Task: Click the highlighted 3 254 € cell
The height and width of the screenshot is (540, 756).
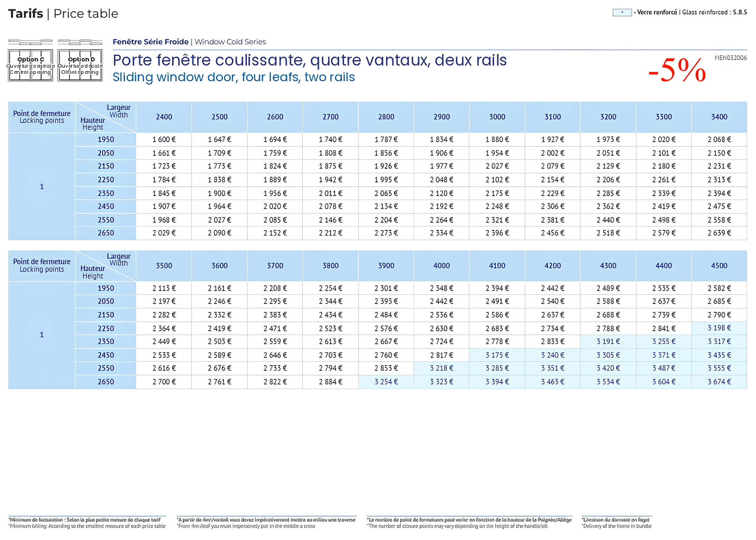Action: coord(386,382)
